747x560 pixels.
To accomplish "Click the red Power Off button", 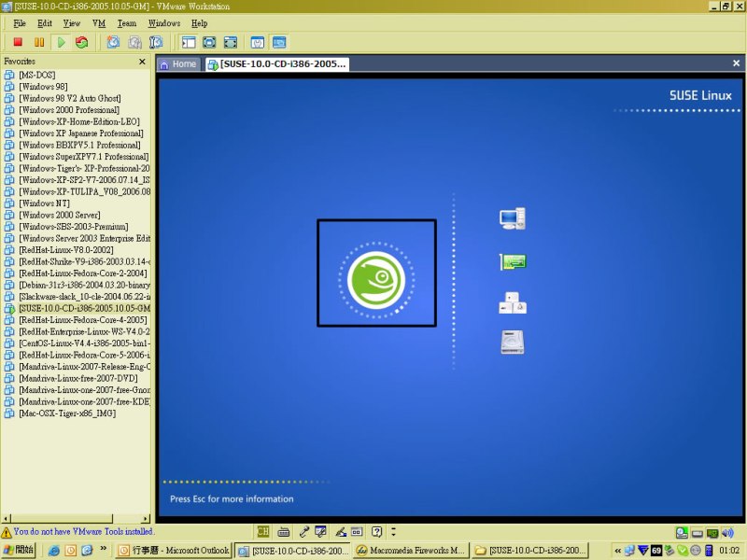I will point(18,42).
